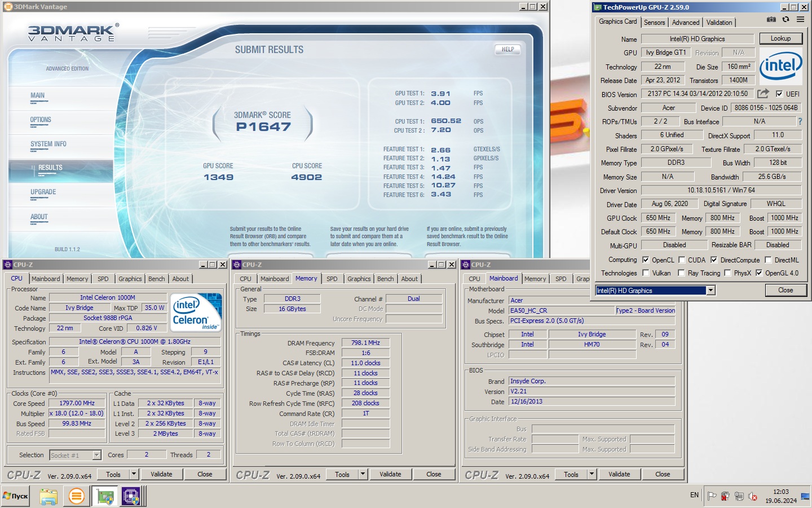The width and height of the screenshot is (812, 508).
Task: Toggle the UEFI checkbox
Action: pos(779,94)
